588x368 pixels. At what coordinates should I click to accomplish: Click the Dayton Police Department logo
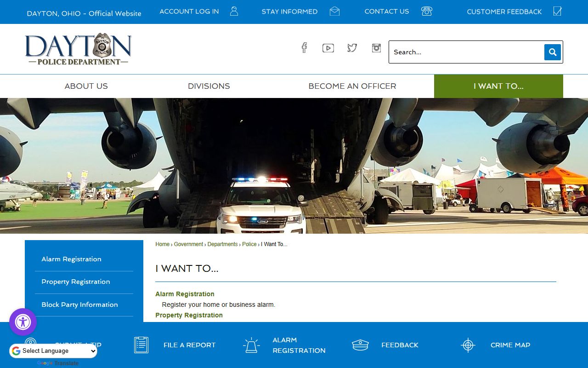pyautogui.click(x=78, y=49)
